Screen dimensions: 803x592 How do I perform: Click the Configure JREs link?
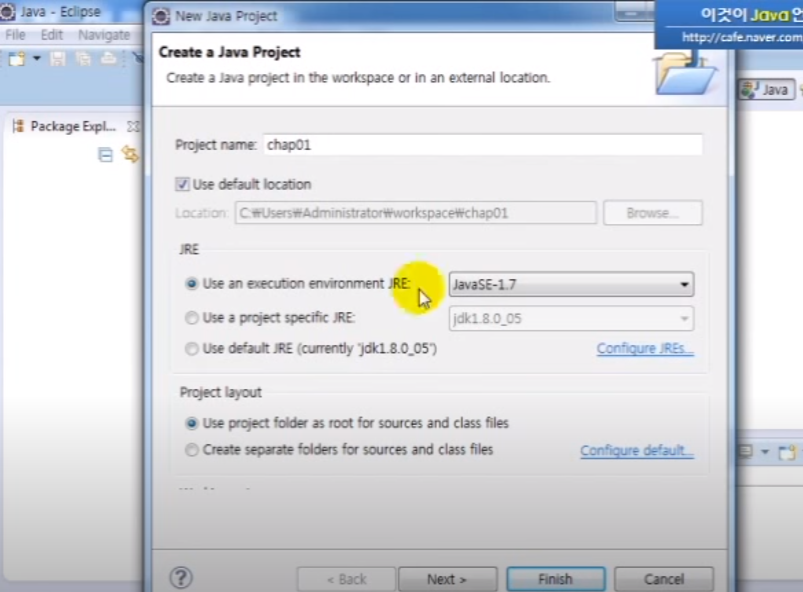coord(645,349)
